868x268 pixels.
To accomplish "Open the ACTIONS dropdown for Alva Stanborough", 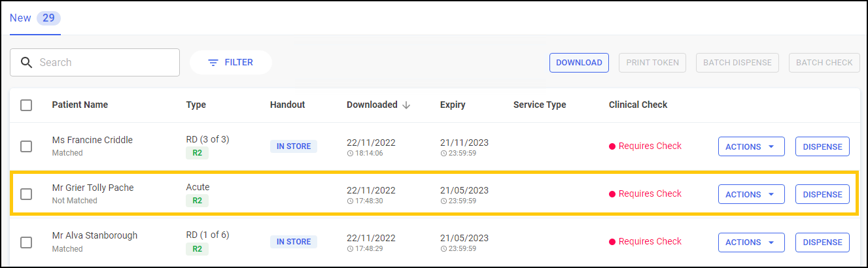I will (751, 242).
